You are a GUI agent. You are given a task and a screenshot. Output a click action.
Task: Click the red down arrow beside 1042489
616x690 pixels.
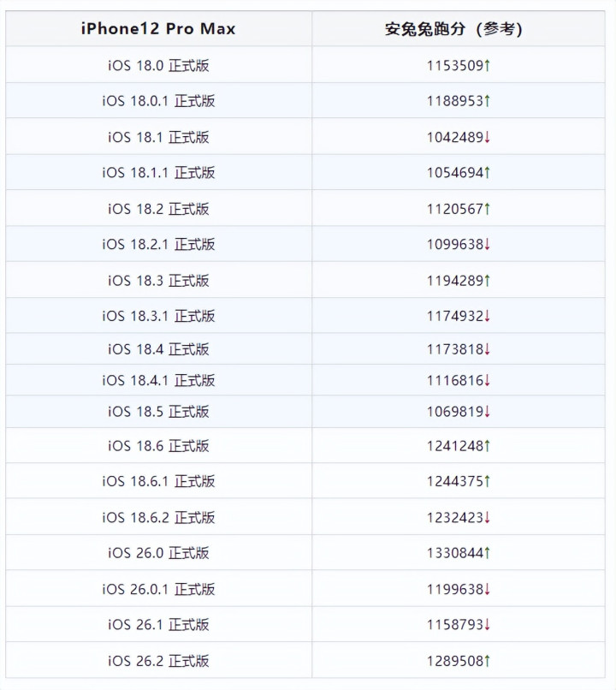487,137
